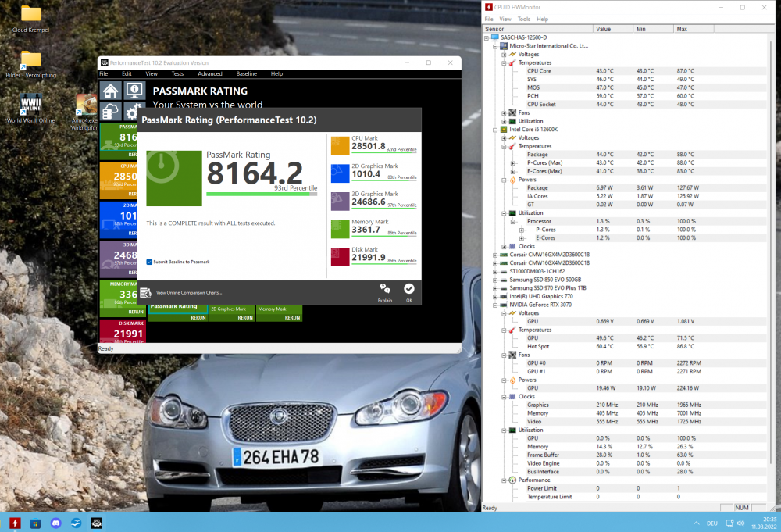Open the Cloud Krempel desktop folder

pos(30,14)
